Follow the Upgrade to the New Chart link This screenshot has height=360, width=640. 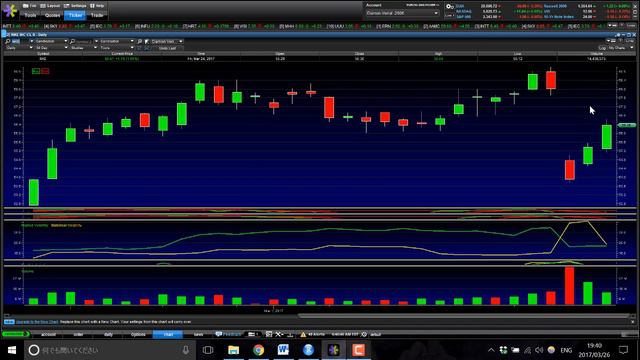click(x=37, y=322)
